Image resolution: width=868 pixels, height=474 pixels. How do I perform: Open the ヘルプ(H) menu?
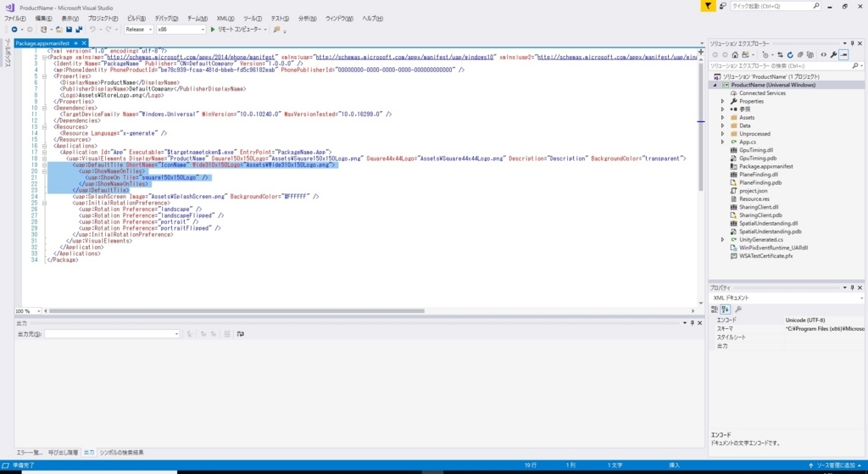373,19
